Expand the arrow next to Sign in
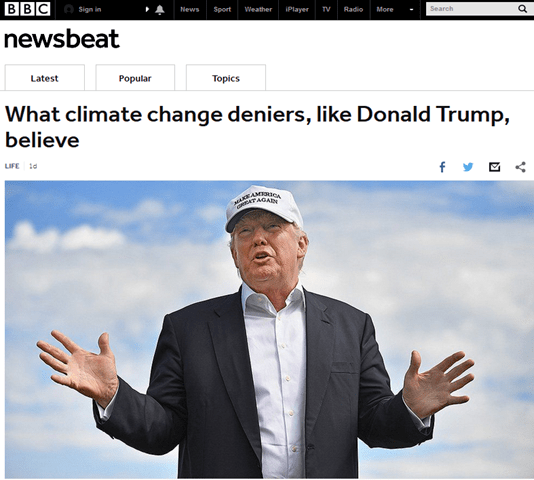Screen dimensions: 534x480 click(147, 9)
